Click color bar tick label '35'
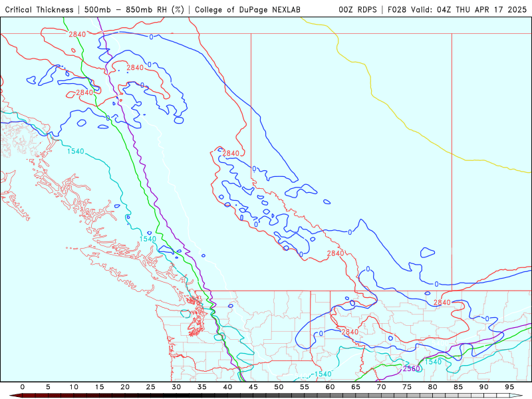 tap(202, 387)
